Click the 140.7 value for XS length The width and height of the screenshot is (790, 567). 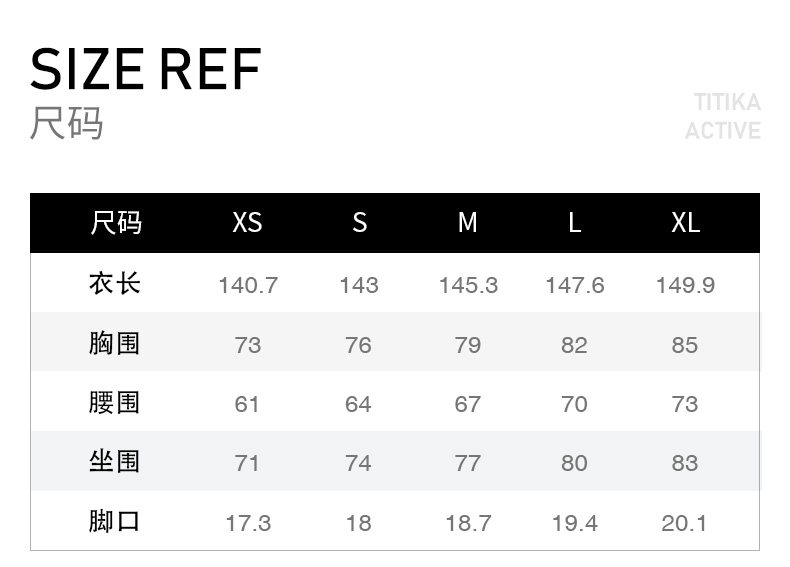247,285
